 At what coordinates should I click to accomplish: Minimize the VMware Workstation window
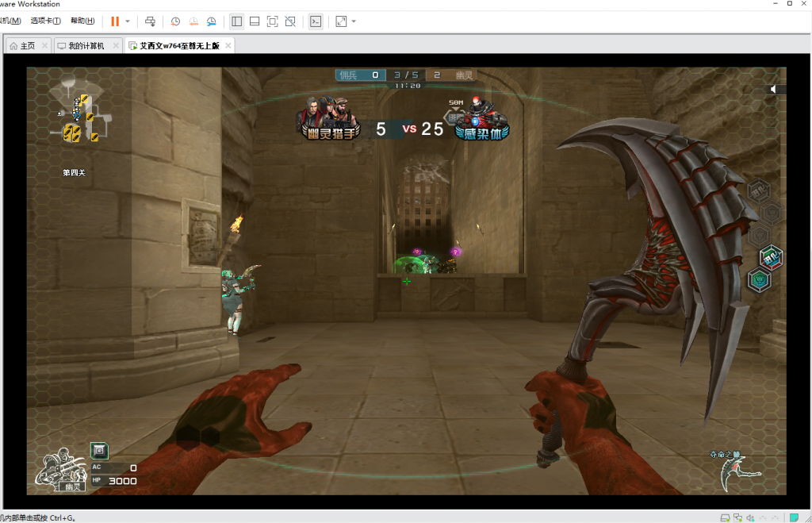click(x=776, y=4)
